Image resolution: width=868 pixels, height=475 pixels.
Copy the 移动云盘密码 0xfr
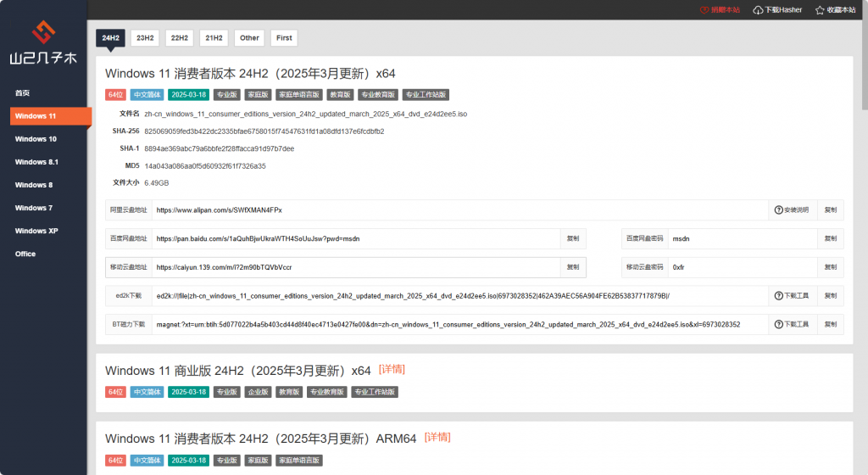tap(830, 267)
